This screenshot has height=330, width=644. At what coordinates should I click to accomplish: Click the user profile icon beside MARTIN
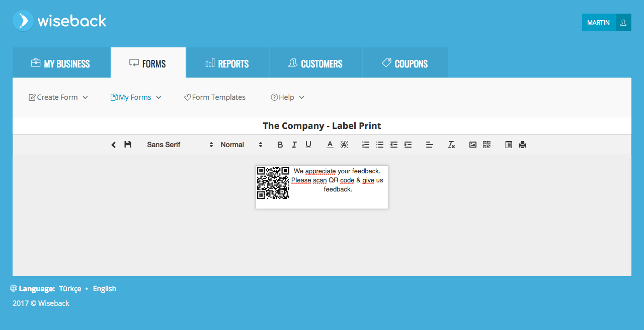pyautogui.click(x=623, y=23)
